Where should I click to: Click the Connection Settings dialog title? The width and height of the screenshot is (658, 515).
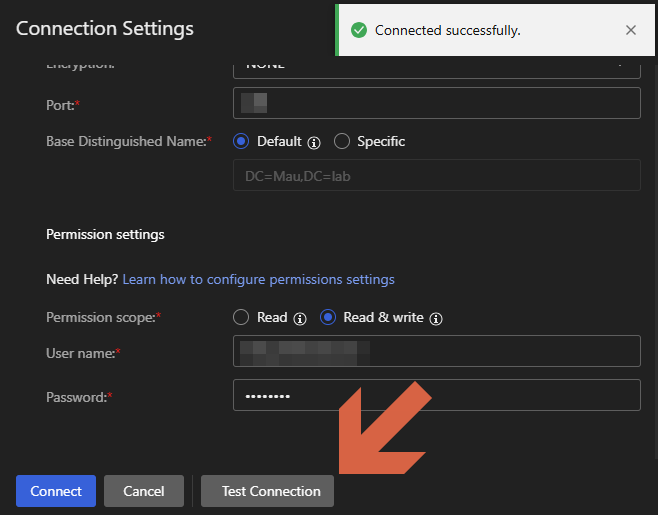(105, 28)
